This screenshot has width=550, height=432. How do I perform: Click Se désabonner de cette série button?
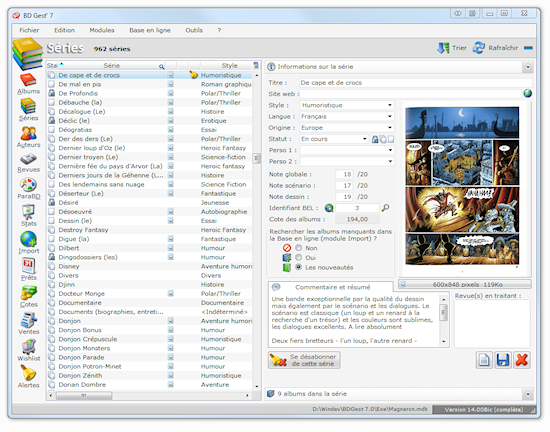[x=304, y=360]
